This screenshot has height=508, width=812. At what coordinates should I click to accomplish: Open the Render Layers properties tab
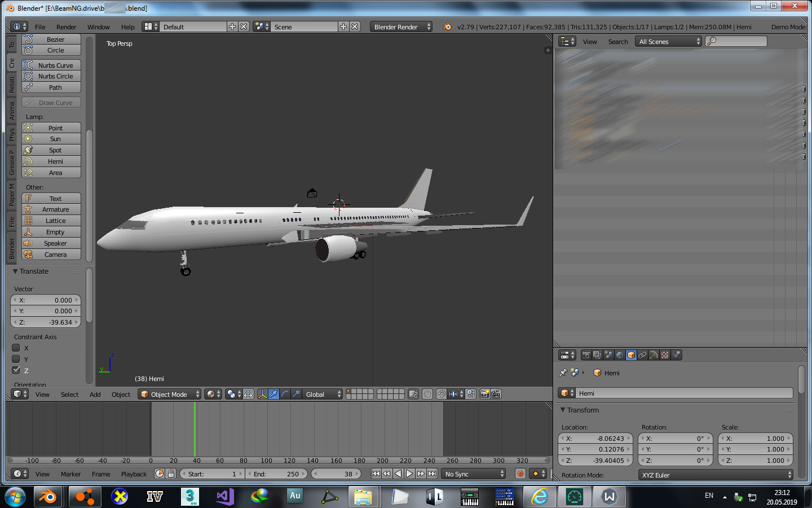pyautogui.click(x=597, y=355)
